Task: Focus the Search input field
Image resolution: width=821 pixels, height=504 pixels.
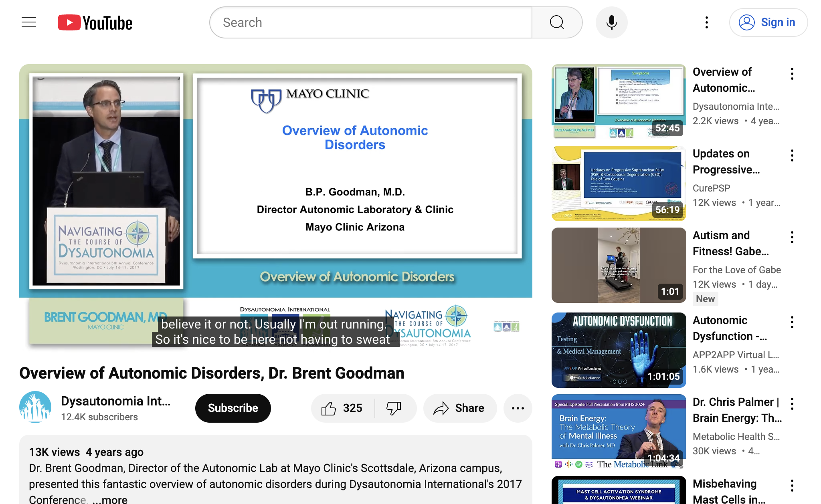Action: [x=371, y=22]
